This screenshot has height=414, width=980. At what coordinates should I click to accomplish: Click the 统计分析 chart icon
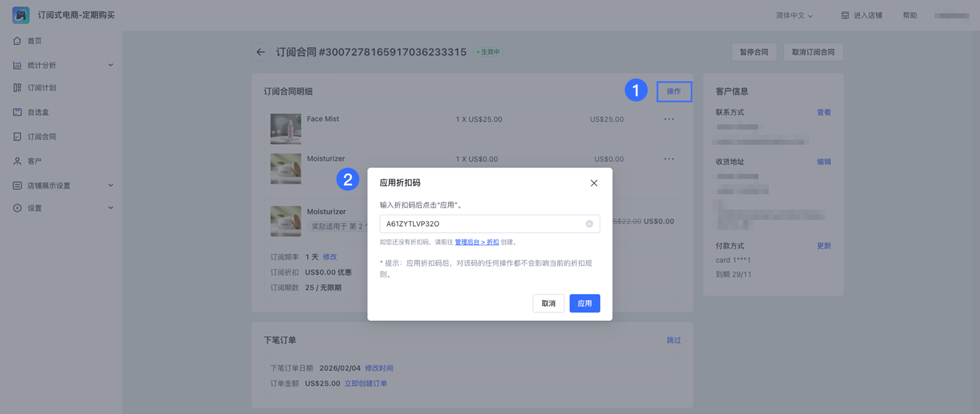pos(17,65)
